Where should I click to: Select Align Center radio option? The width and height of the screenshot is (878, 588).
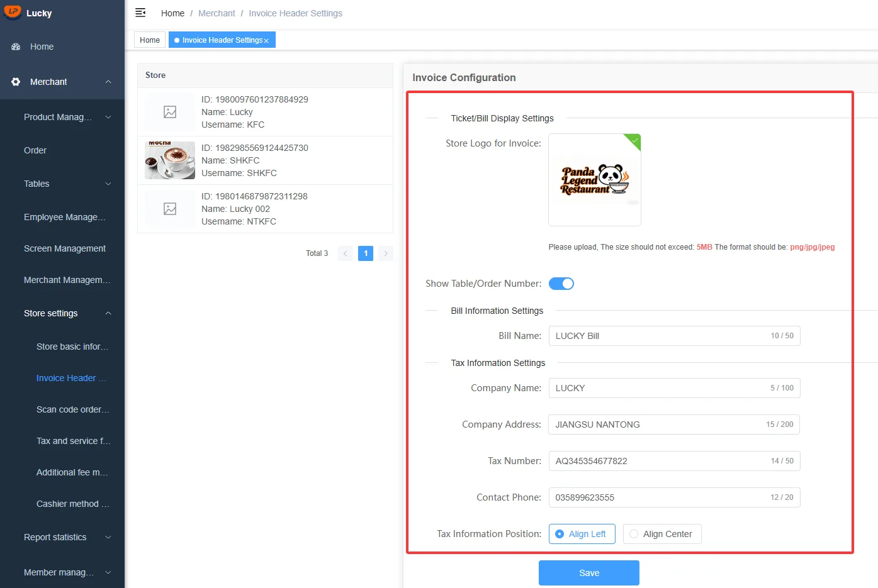[662, 534]
